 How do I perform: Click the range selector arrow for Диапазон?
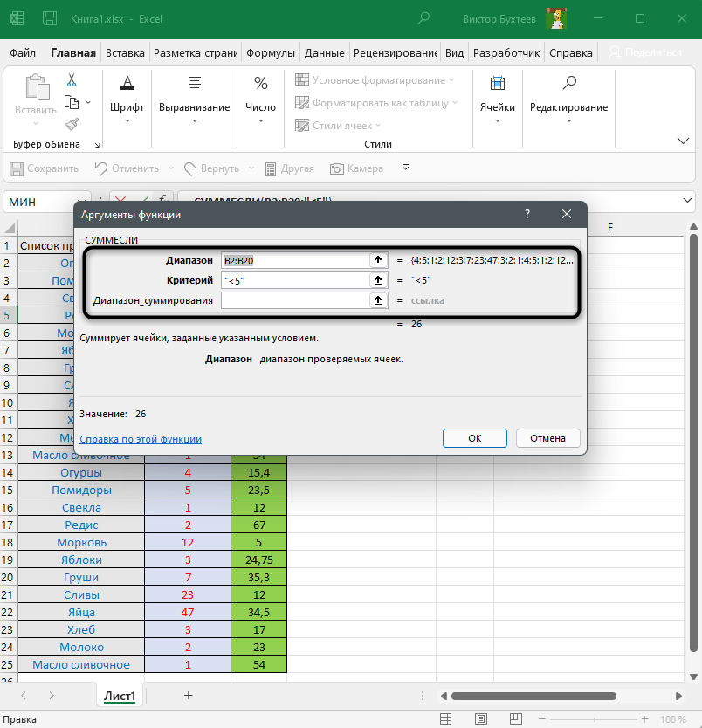pyautogui.click(x=377, y=260)
